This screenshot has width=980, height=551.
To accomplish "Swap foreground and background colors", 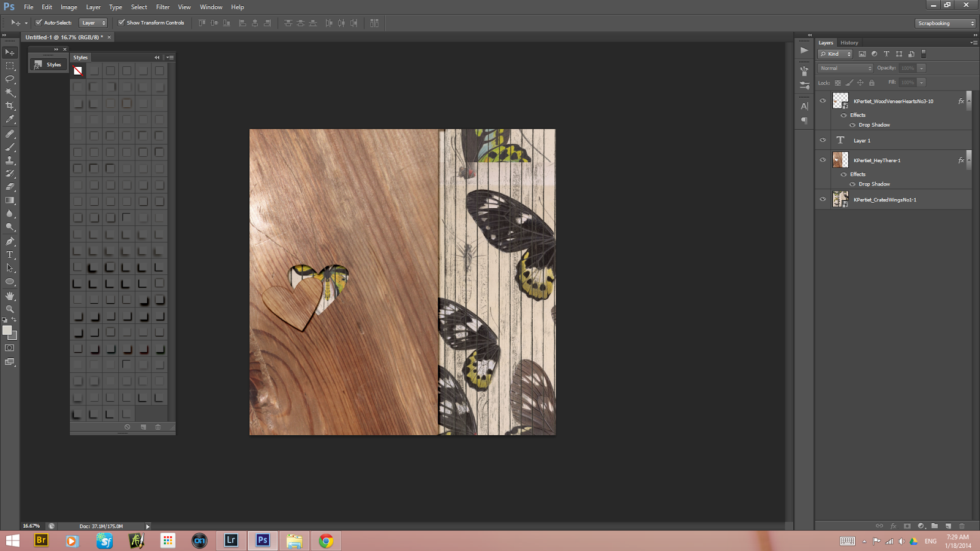I will coord(14,320).
